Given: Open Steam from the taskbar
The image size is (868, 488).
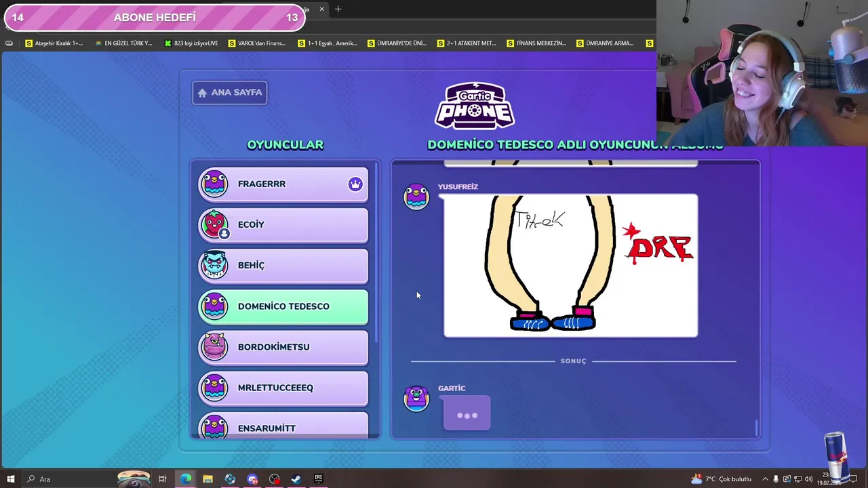Looking at the screenshot, I should (x=296, y=479).
